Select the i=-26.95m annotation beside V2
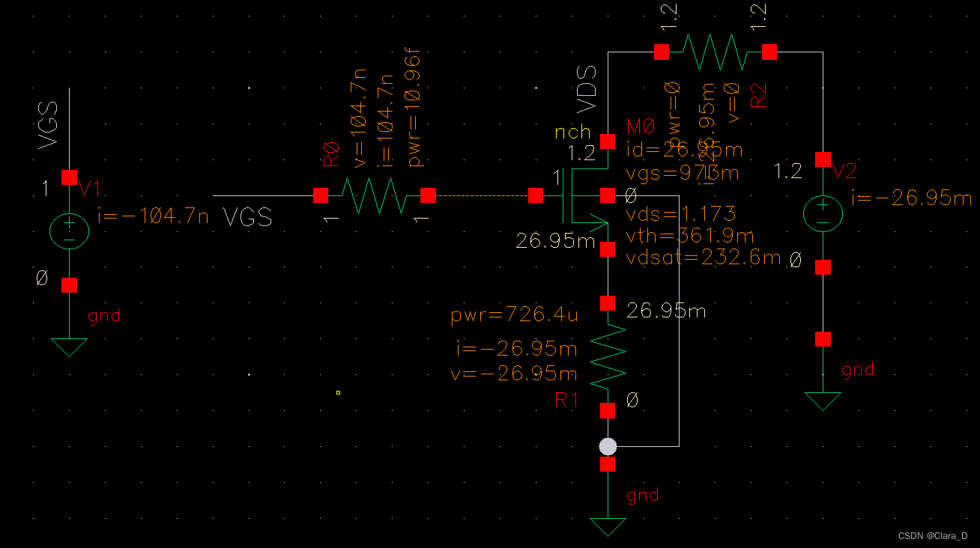Viewport: 980px width, 548px height. pyautogui.click(x=912, y=198)
